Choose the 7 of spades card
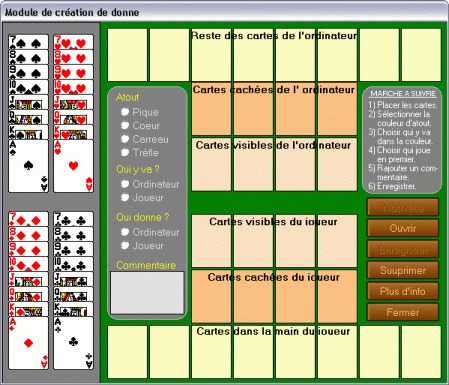 pos(28,42)
